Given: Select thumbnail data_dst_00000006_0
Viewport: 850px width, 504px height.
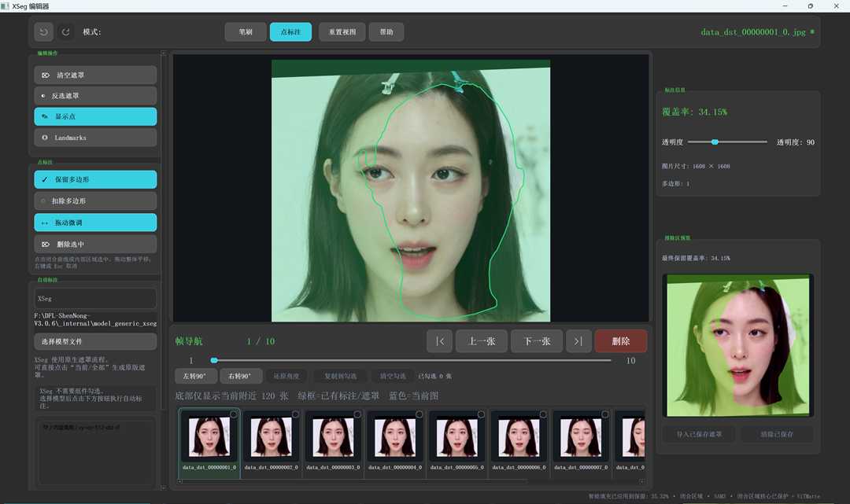Looking at the screenshot, I should pos(519,443).
